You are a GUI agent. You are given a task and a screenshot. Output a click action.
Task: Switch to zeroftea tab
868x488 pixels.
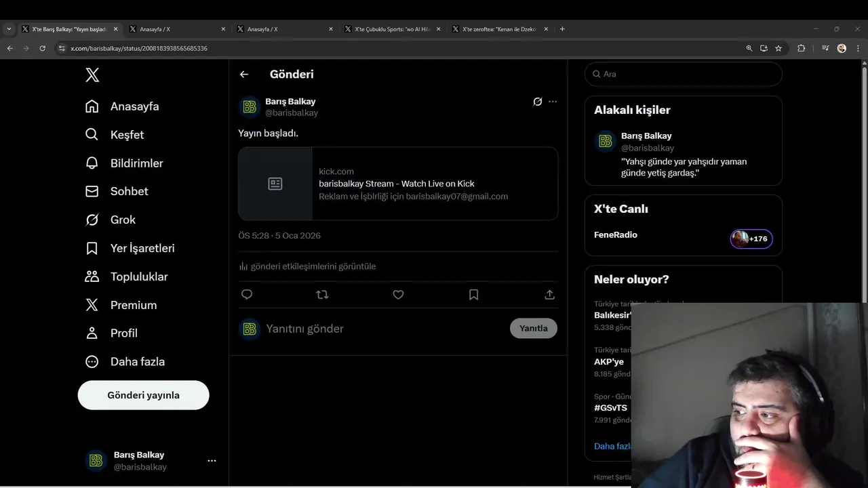coord(500,29)
